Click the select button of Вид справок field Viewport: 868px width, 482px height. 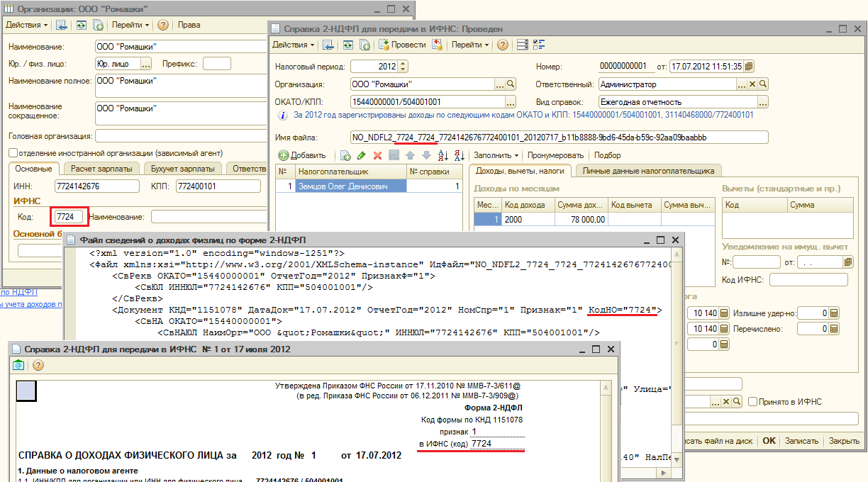click(763, 101)
